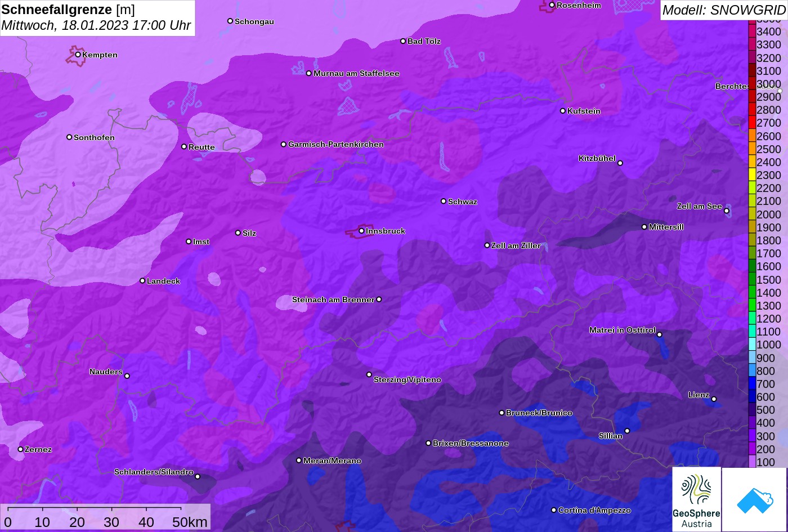Screen dimensions: 788x532
Task: Click the GeoSphere Austria logo
Action: pyautogui.click(x=696, y=499)
